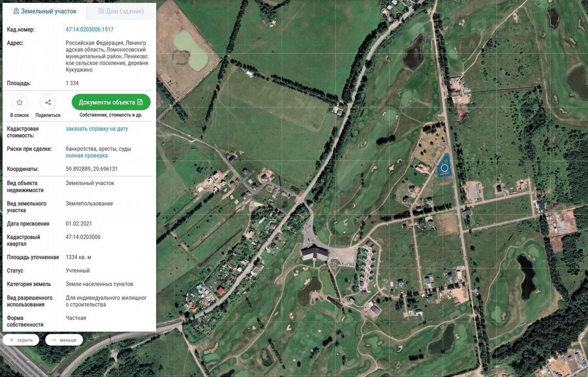
Task: Click the cadastral quarter value 47:14:0203006
Action: click(x=83, y=237)
